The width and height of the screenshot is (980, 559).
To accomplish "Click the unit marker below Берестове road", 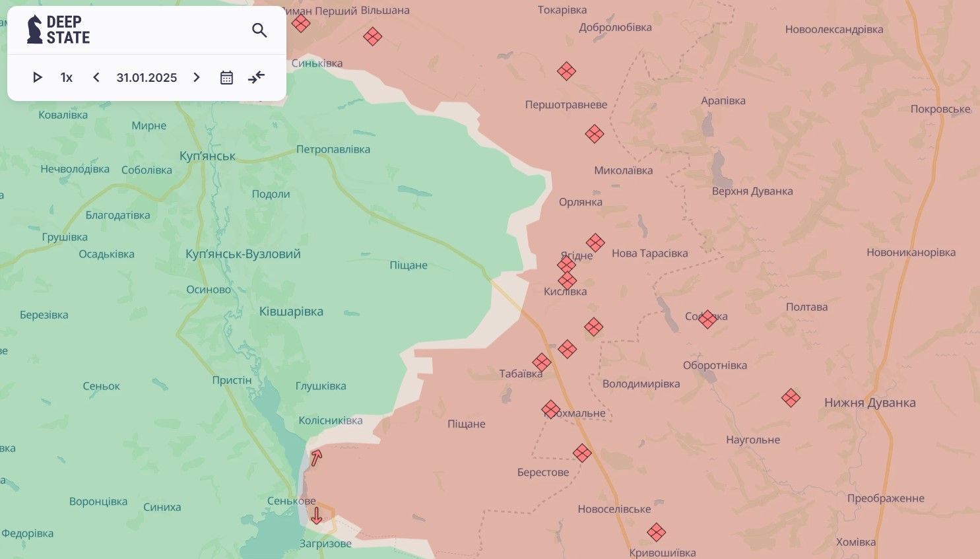I will pos(582,453).
